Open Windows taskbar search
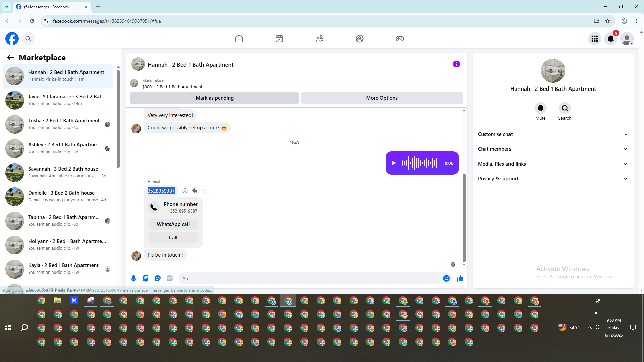 pos(24,328)
